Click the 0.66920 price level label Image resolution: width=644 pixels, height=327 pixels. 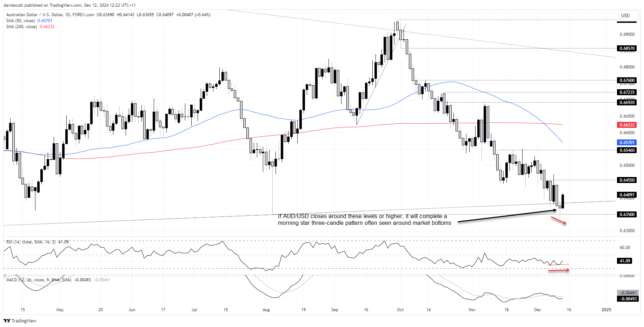coord(627,103)
